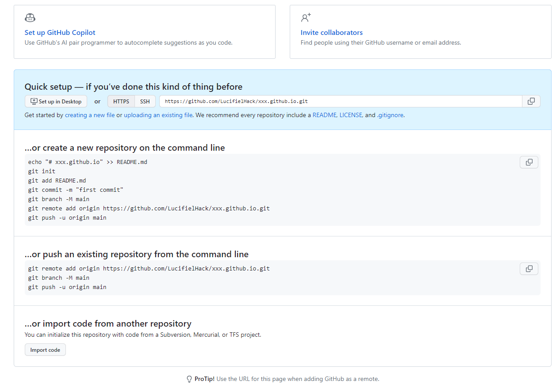Follow the creating a new file link
The image size is (560, 392).
[x=90, y=115]
